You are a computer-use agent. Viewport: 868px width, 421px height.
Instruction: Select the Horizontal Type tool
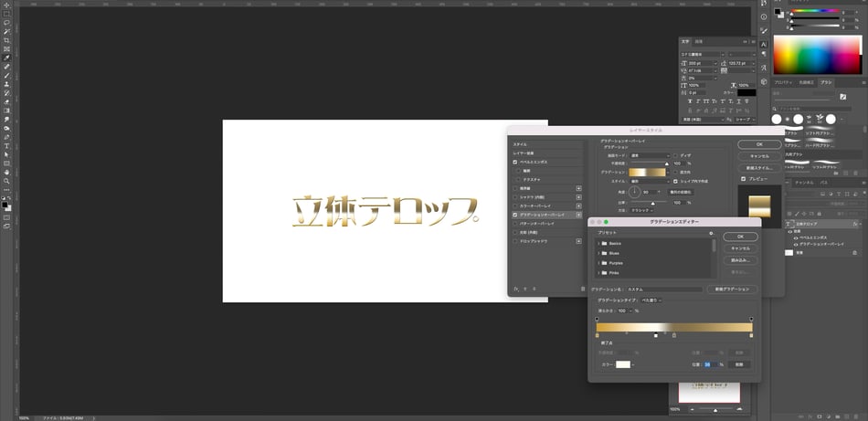pos(6,145)
